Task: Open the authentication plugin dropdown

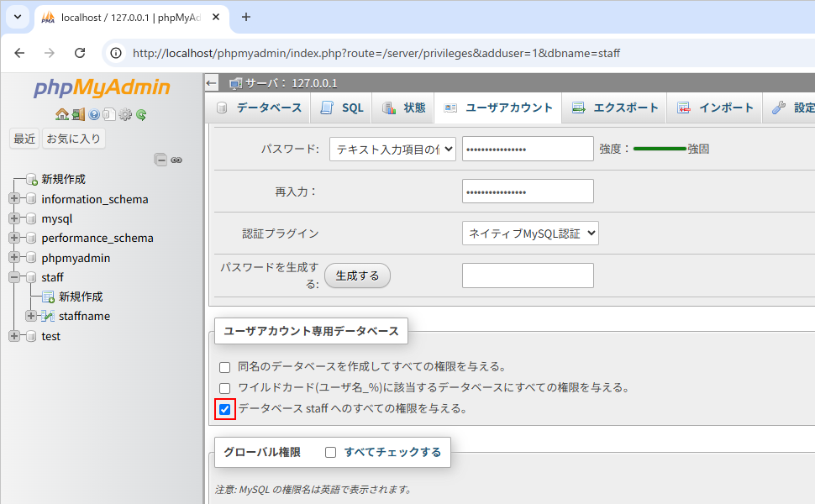Action: click(528, 233)
